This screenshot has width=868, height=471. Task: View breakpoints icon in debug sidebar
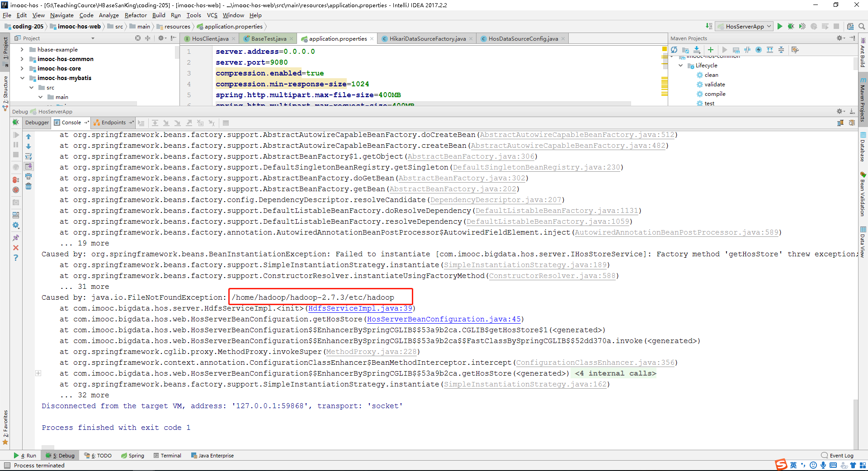[x=16, y=180]
